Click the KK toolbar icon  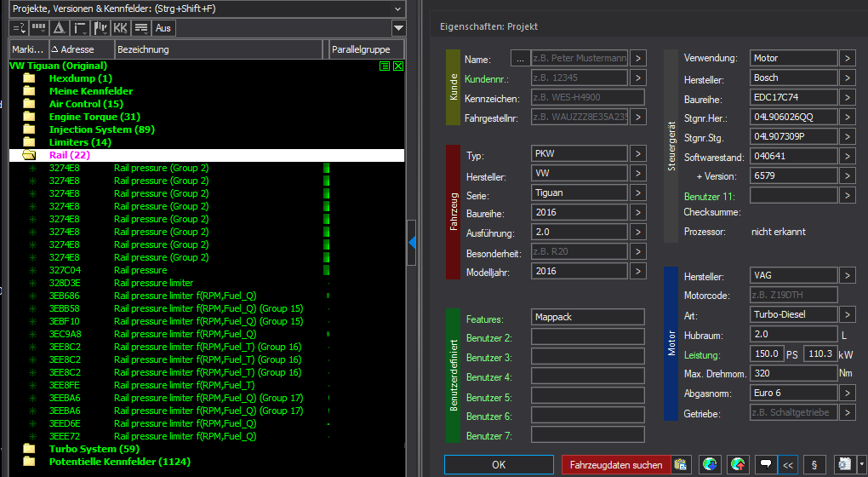[x=120, y=28]
